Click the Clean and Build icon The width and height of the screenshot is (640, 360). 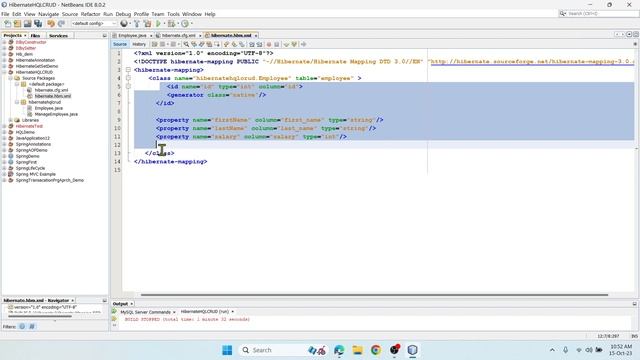147,24
